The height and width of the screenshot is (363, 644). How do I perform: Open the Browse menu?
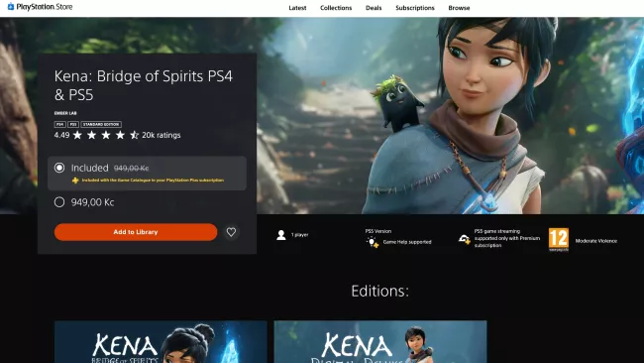click(x=459, y=8)
